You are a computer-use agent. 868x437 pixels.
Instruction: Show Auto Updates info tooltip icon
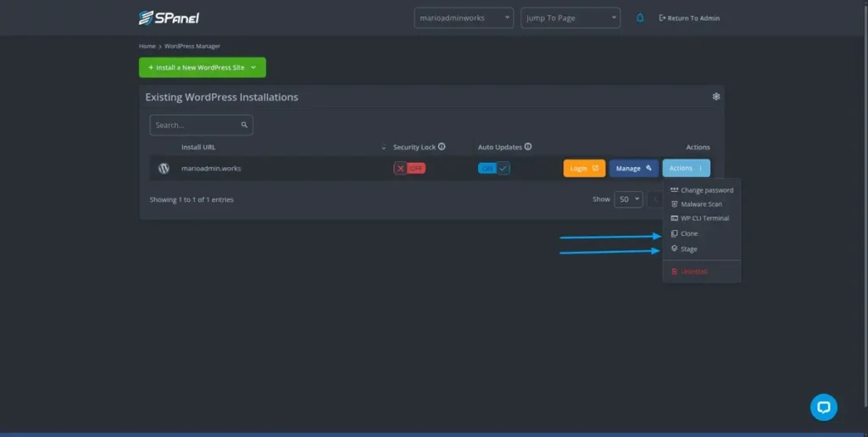[528, 147]
